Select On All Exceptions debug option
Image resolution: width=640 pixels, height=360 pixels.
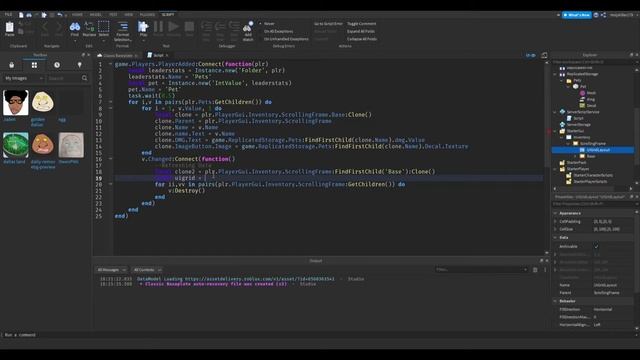[278, 31]
